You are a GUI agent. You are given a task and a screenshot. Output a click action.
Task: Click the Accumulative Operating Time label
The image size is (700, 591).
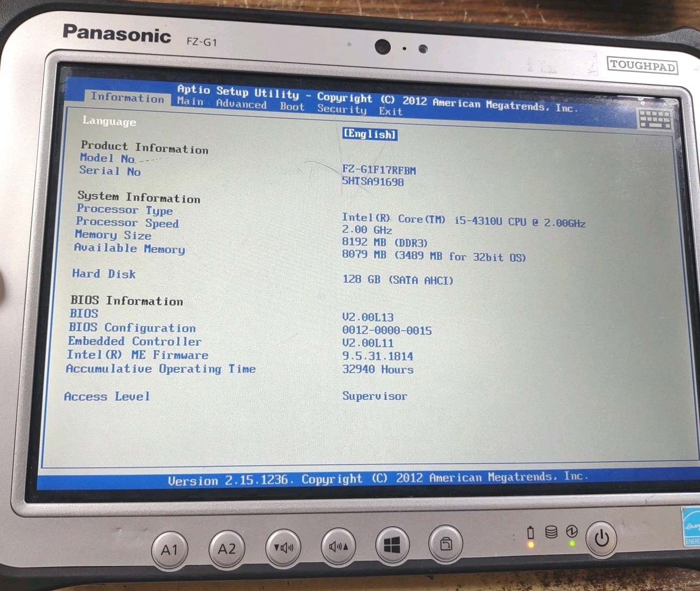(161, 369)
